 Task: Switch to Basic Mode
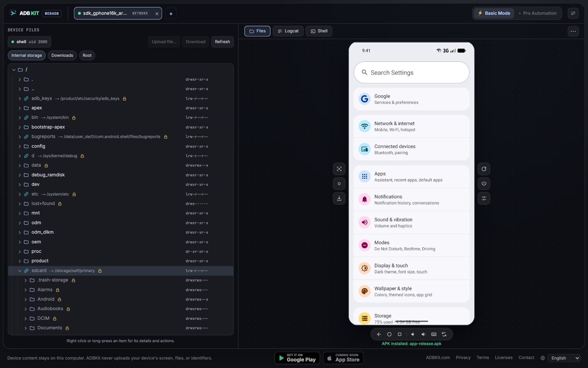(x=494, y=13)
